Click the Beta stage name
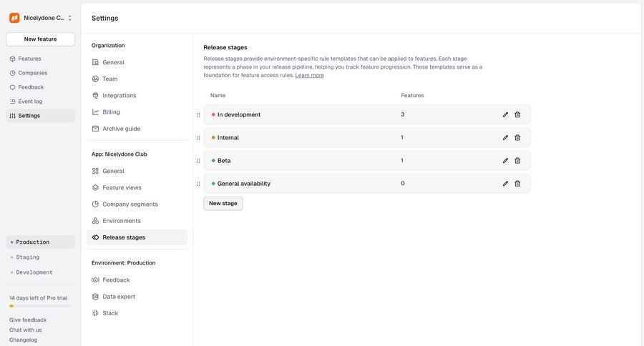The height and width of the screenshot is (346, 644). tap(224, 161)
